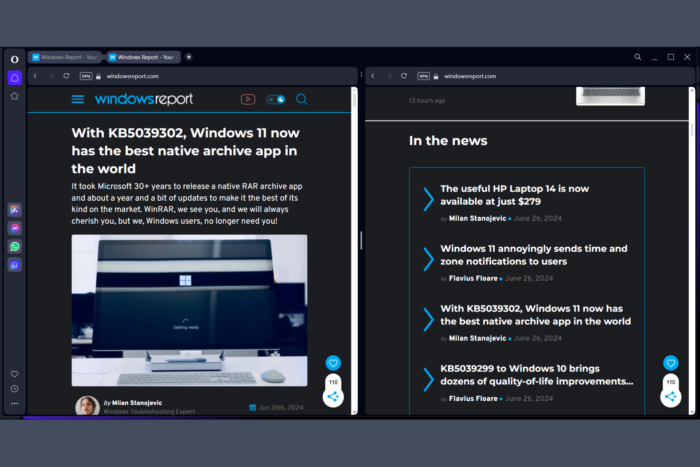The width and height of the screenshot is (700, 467).
Task: Open the article's computer monitor image
Action: 189,310
